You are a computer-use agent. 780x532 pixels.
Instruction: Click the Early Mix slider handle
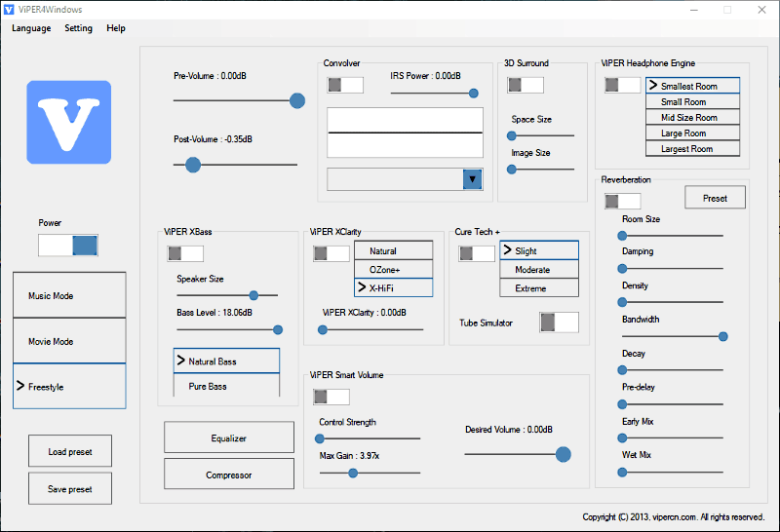(622, 438)
